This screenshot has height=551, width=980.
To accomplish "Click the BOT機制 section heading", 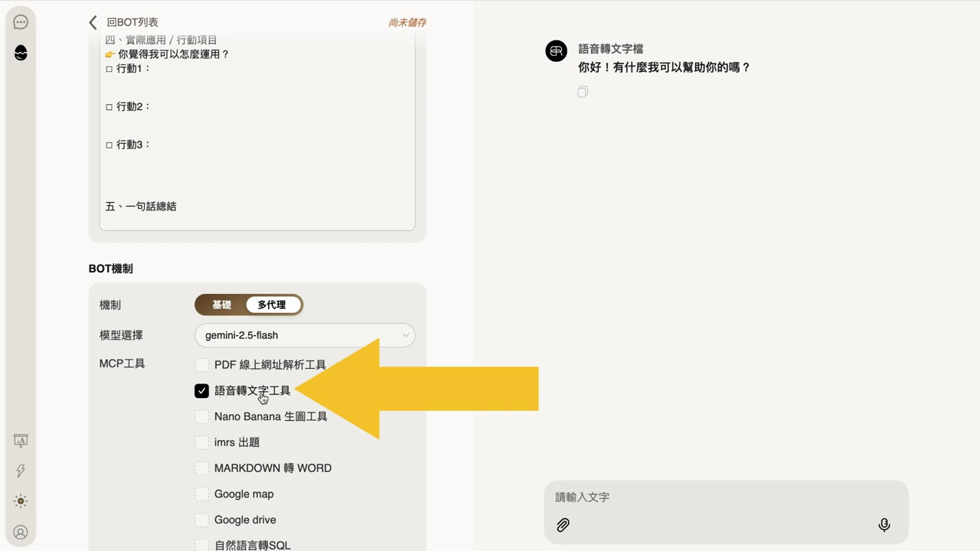I will 110,269.
